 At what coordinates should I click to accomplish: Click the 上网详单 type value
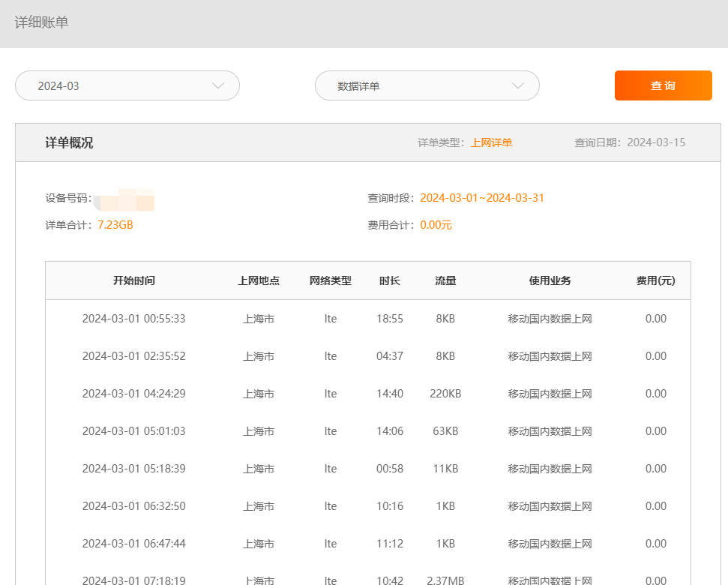pos(491,142)
